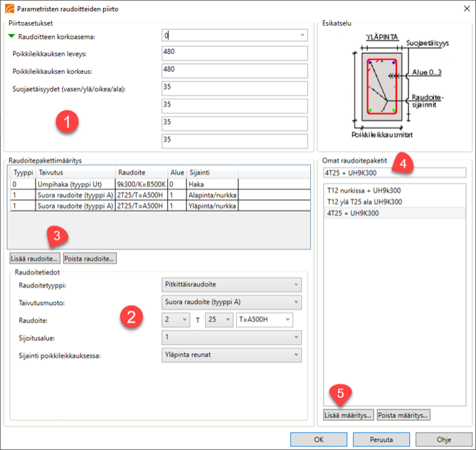Open the Raudoitteen korkoasema dropdown

[302, 35]
